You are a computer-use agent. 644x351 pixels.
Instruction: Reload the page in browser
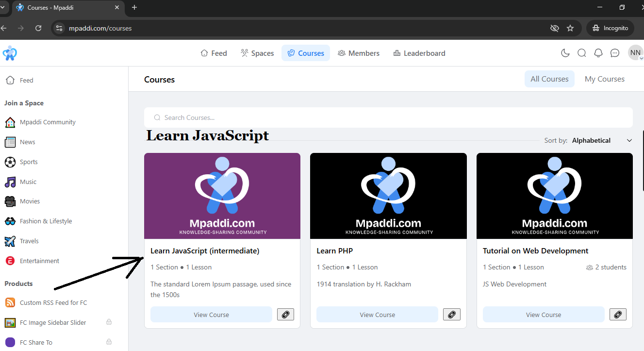(x=38, y=28)
